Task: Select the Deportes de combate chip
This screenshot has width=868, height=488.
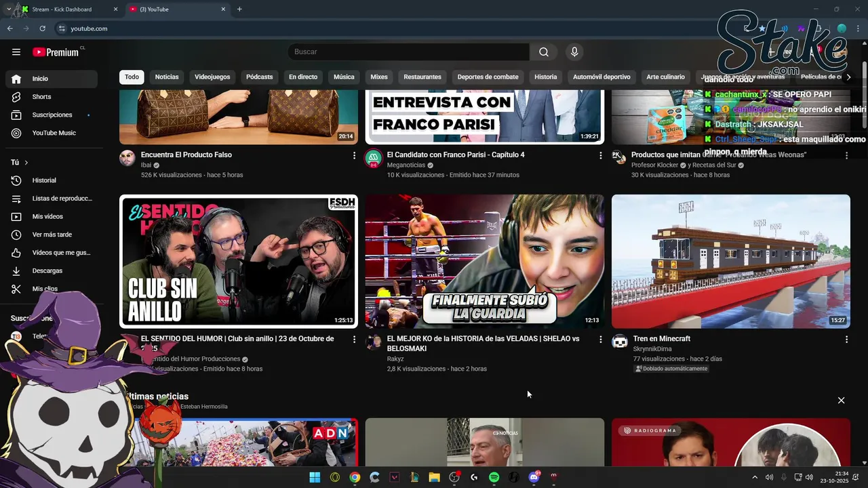Action: point(488,77)
